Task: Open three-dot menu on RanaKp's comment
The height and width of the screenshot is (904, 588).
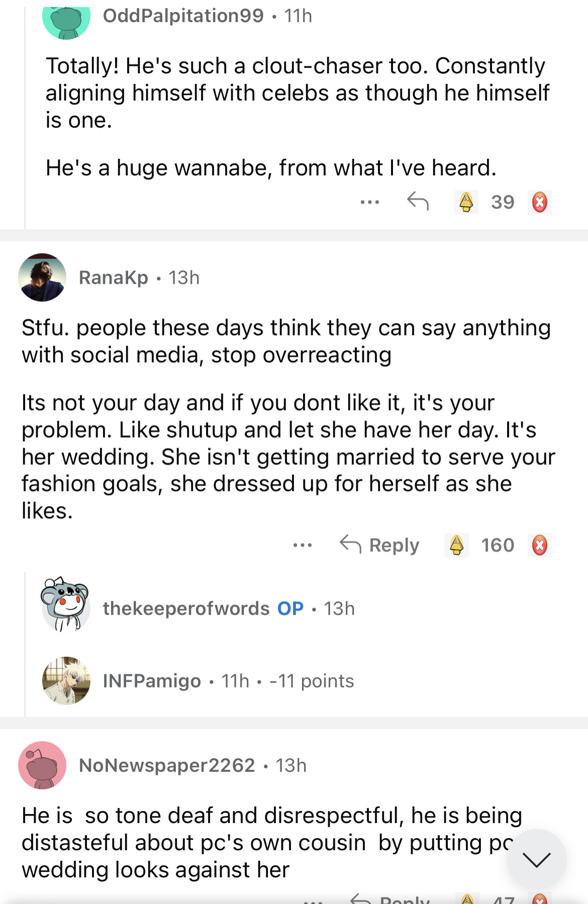Action: point(303,545)
